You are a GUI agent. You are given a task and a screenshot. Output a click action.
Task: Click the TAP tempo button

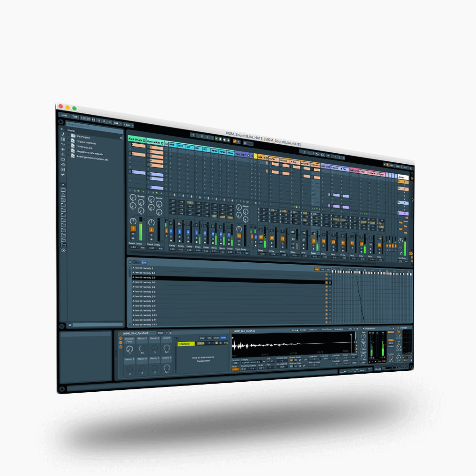coord(75,117)
